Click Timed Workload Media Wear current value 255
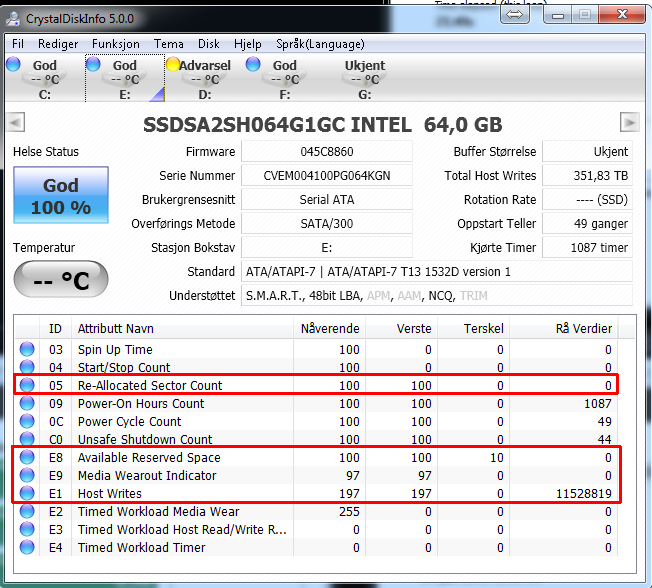652x588 pixels. [349, 511]
